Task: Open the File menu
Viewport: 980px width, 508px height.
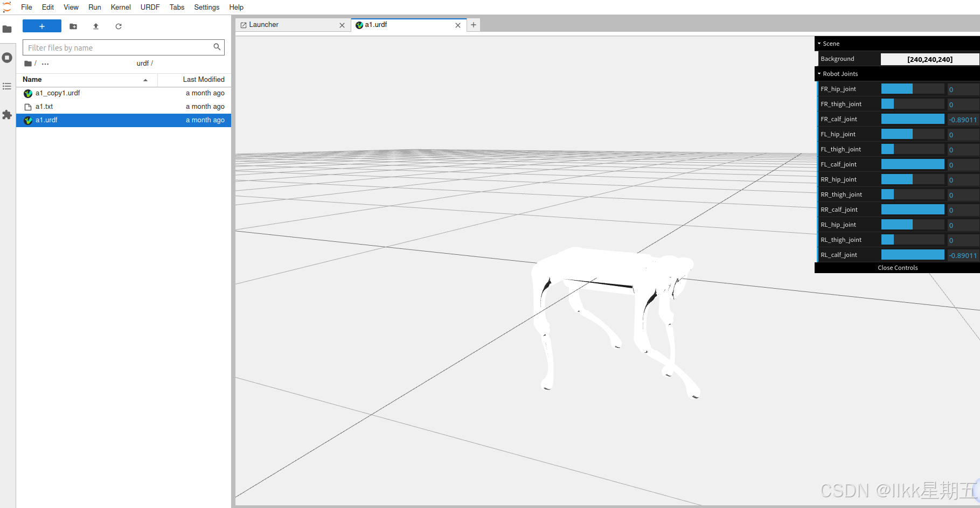Action: pyautogui.click(x=26, y=7)
